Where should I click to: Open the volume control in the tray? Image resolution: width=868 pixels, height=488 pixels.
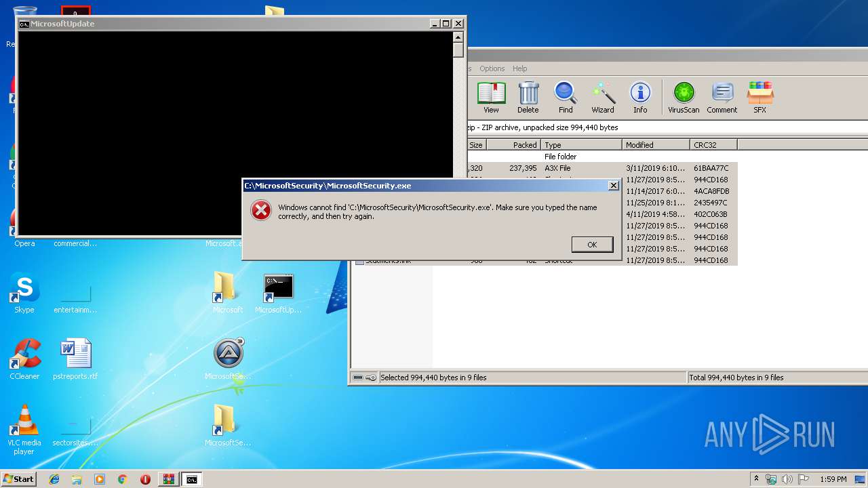click(x=787, y=479)
